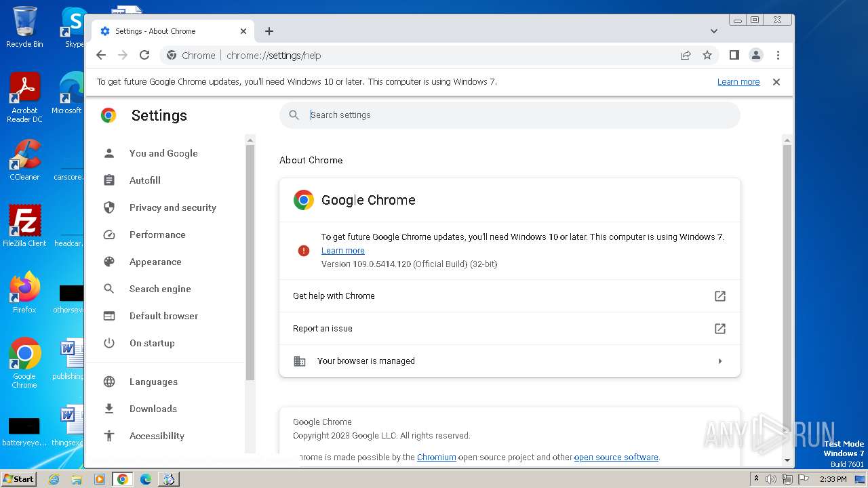Click the person icon beside You and Google
The width and height of the screenshot is (868, 488).
[109, 153]
